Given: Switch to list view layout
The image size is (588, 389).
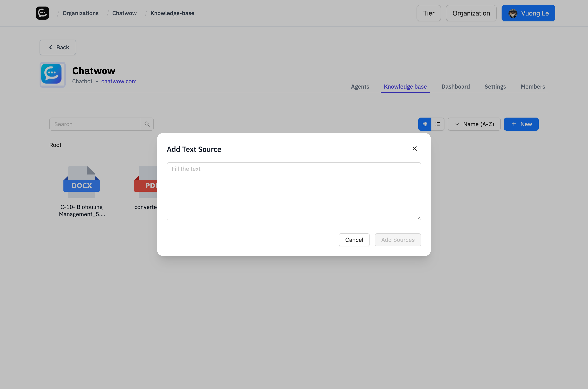Looking at the screenshot, I should click(438, 124).
